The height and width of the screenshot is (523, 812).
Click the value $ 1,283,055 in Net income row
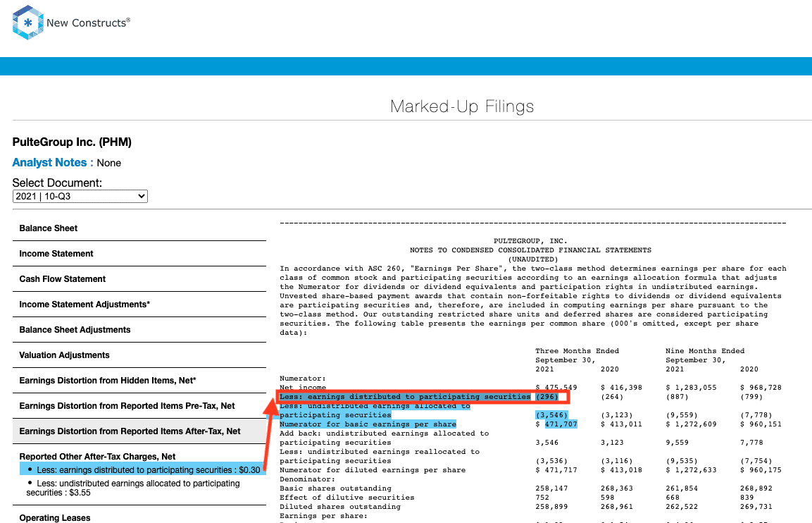point(691,387)
